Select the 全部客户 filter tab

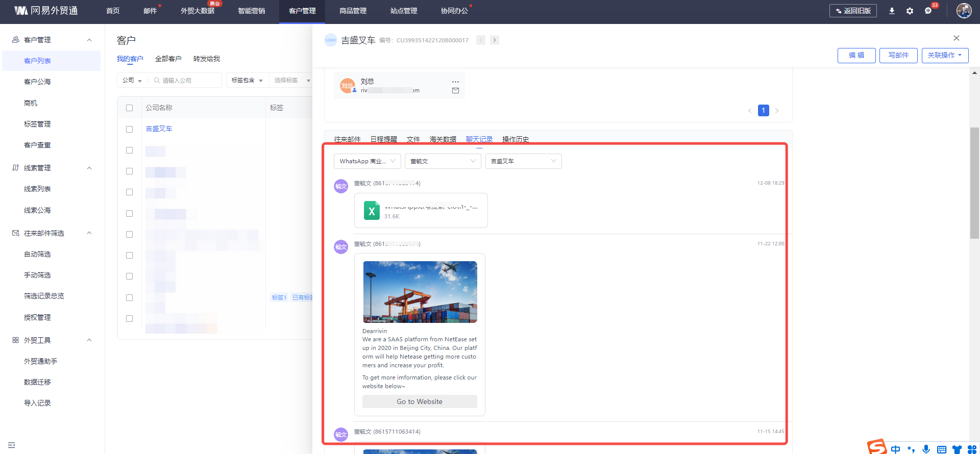168,59
